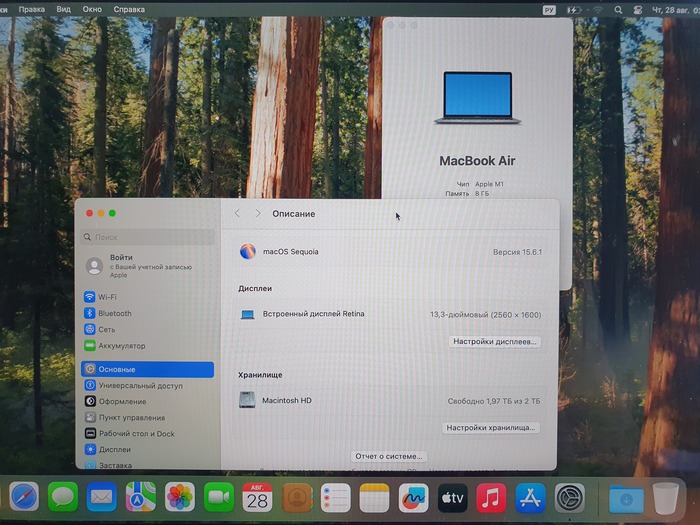The width and height of the screenshot is (700, 525).
Task: Click Войти Apple account sign-in
Action: [147, 266]
